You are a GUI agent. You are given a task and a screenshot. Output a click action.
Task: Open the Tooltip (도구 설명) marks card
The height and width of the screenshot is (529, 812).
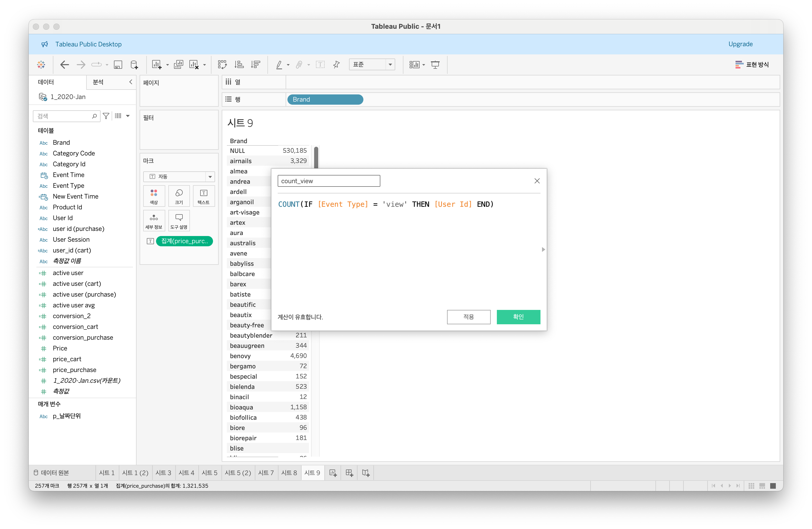coord(179,221)
